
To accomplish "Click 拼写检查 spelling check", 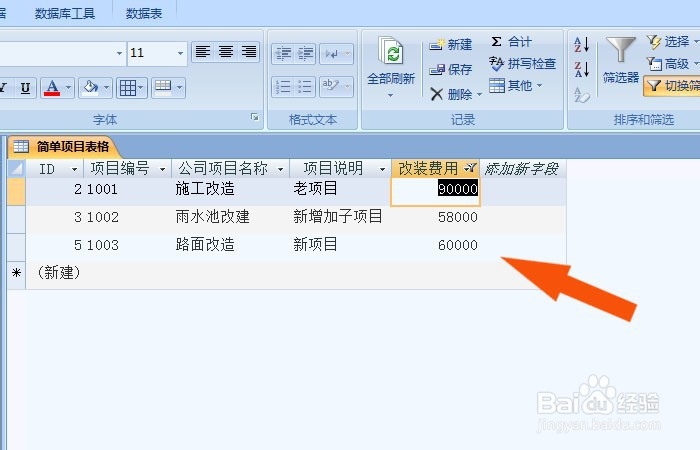I will tap(522, 64).
